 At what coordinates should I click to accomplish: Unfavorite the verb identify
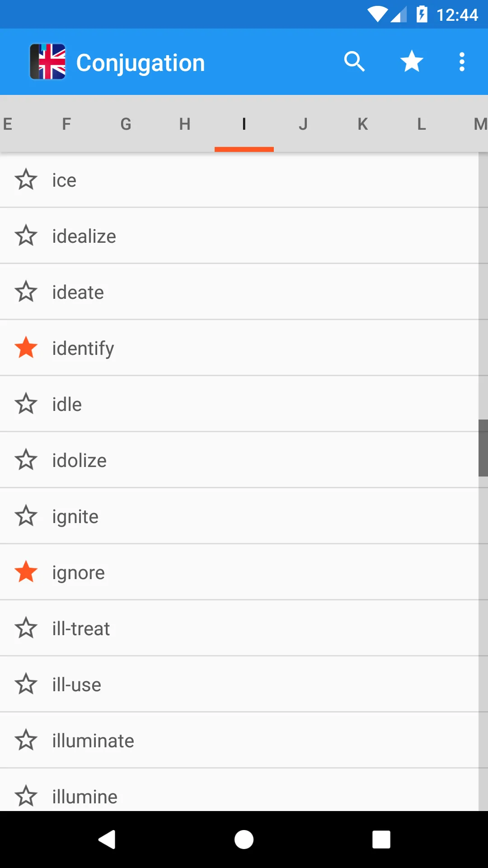point(26,348)
